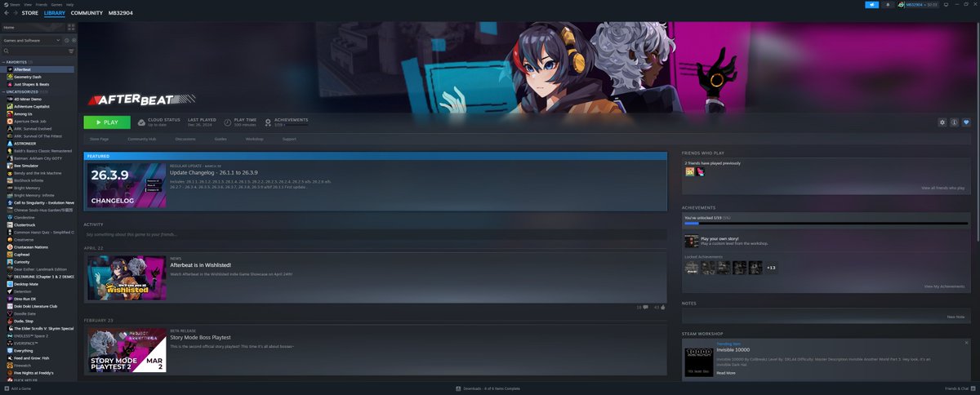This screenshot has height=395, width=980.
Task: Click the Home button in sidebar
Action: (33, 28)
